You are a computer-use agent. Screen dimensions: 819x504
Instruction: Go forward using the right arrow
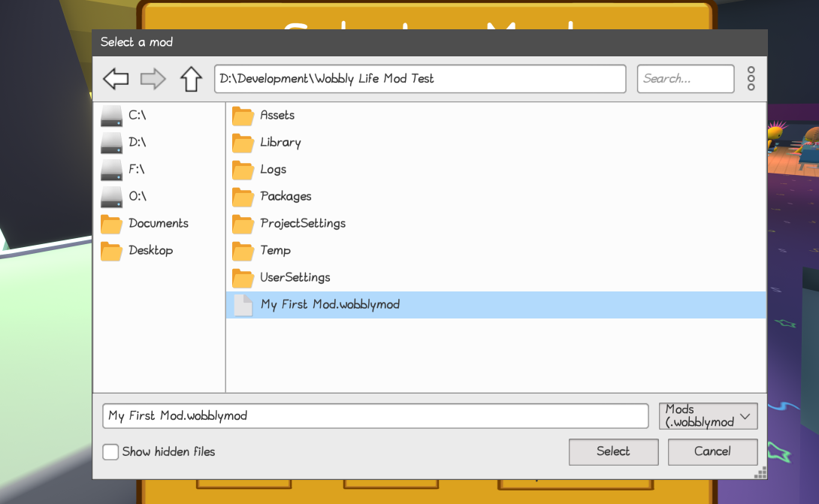click(153, 79)
